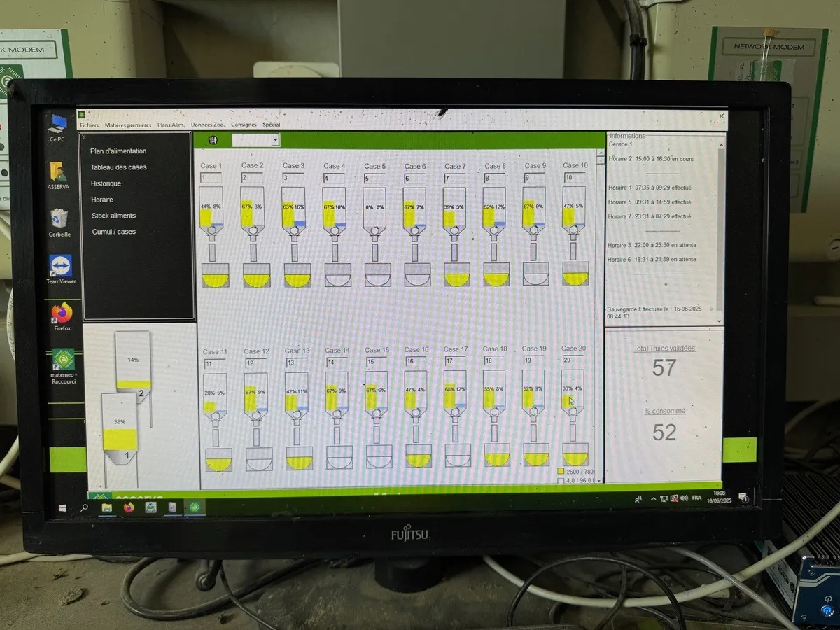Viewport: 840px width, 630px height.
Task: Go to Stock aliments in sidebar
Action: tap(113, 216)
